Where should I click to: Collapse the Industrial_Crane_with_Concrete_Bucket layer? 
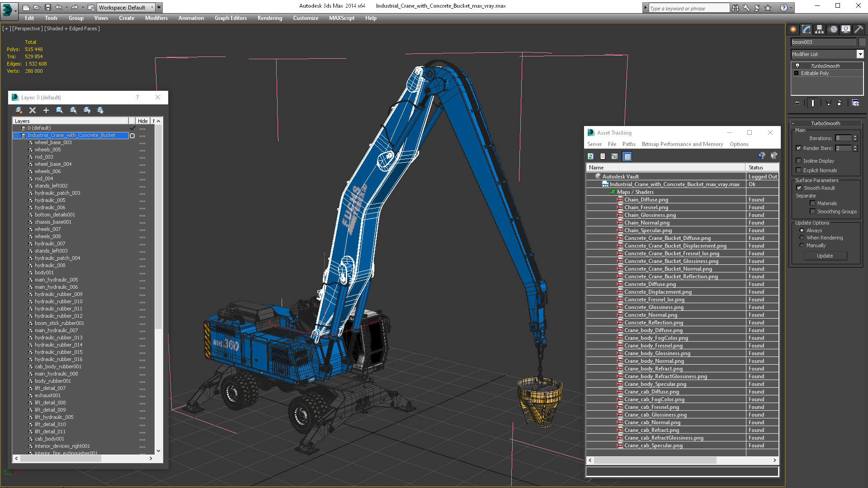click(x=16, y=135)
